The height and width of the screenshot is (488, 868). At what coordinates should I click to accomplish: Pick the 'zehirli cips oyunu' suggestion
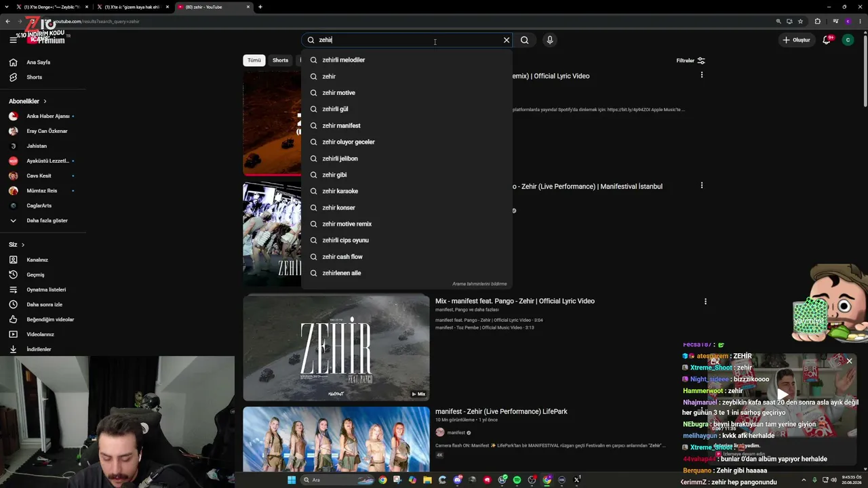point(407,240)
